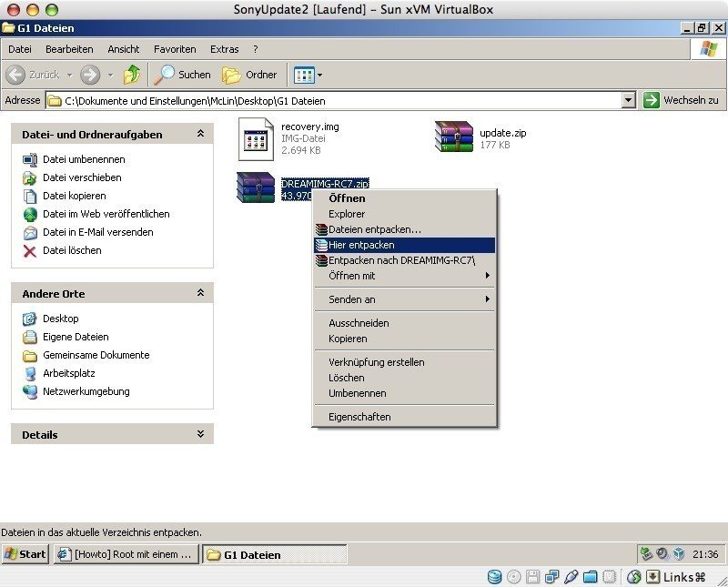Image resolution: width=728 pixels, height=587 pixels.
Task: Select the update.zip archive icon
Action: [453, 137]
